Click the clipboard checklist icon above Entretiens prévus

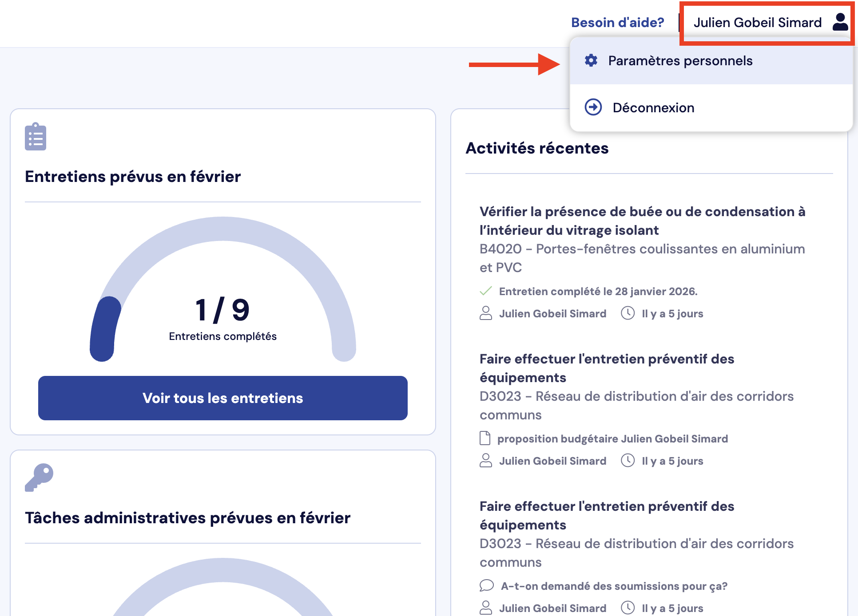(36, 137)
